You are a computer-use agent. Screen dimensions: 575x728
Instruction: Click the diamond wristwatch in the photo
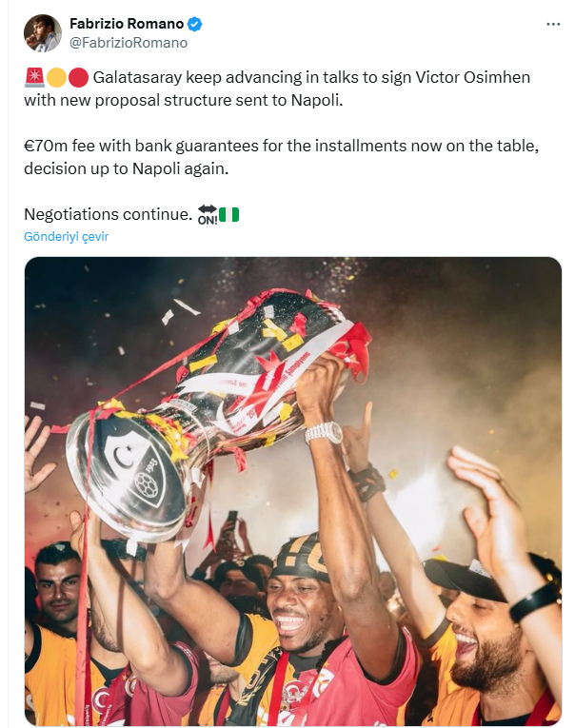tap(324, 433)
